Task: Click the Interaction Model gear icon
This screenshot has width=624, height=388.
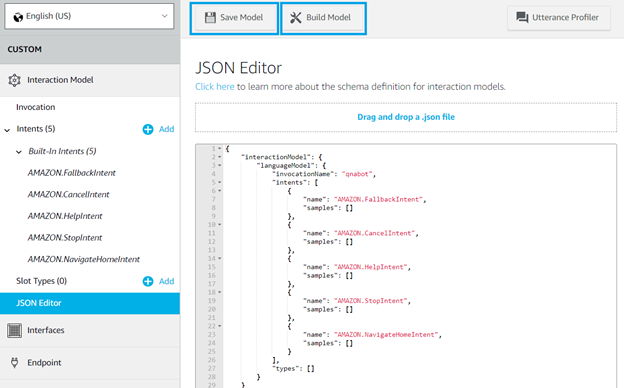Action: coord(14,80)
